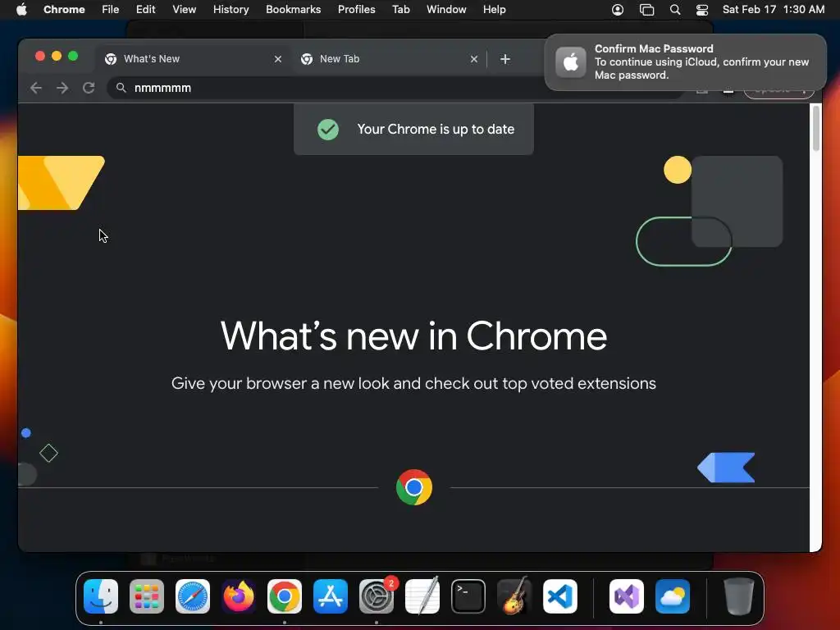Image resolution: width=840 pixels, height=630 pixels.
Task: Open the File menu
Action: tap(111, 9)
